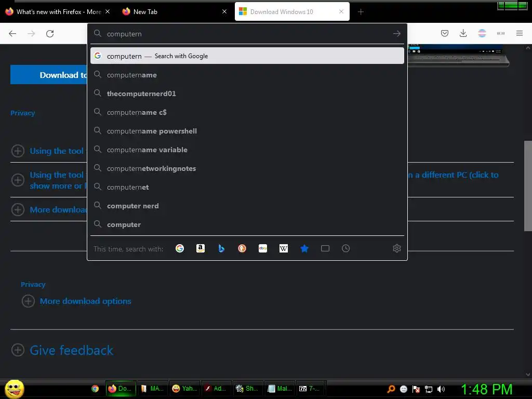
Task: Search this time with Bing icon
Action: (221, 249)
